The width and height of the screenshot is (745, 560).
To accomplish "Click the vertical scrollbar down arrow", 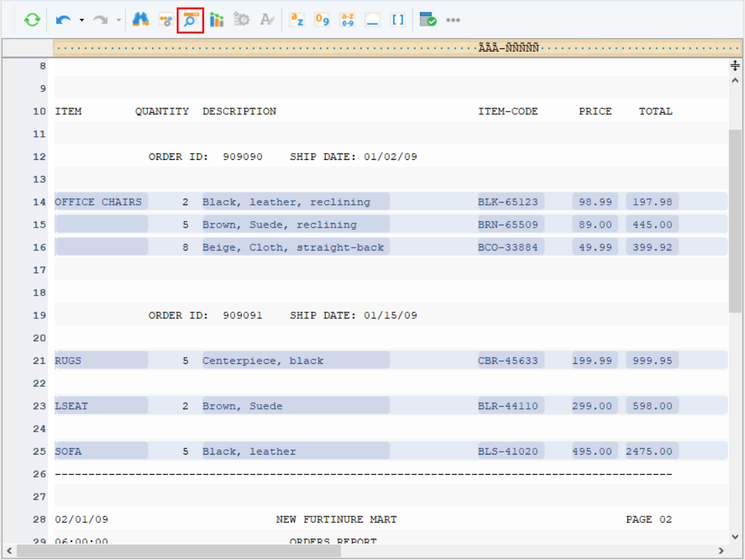I will 735,536.
